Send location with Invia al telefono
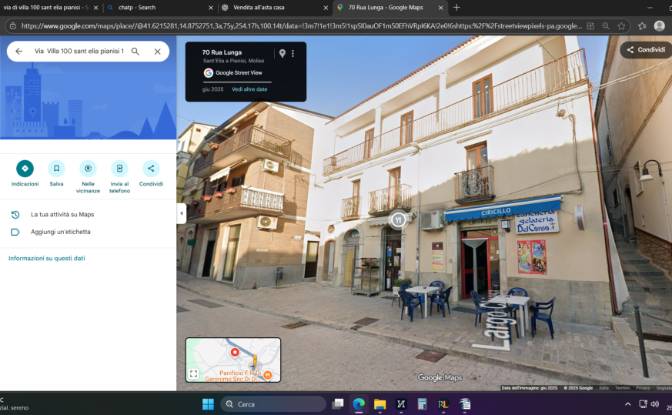Viewport: 672px width, 415px height. point(120,168)
